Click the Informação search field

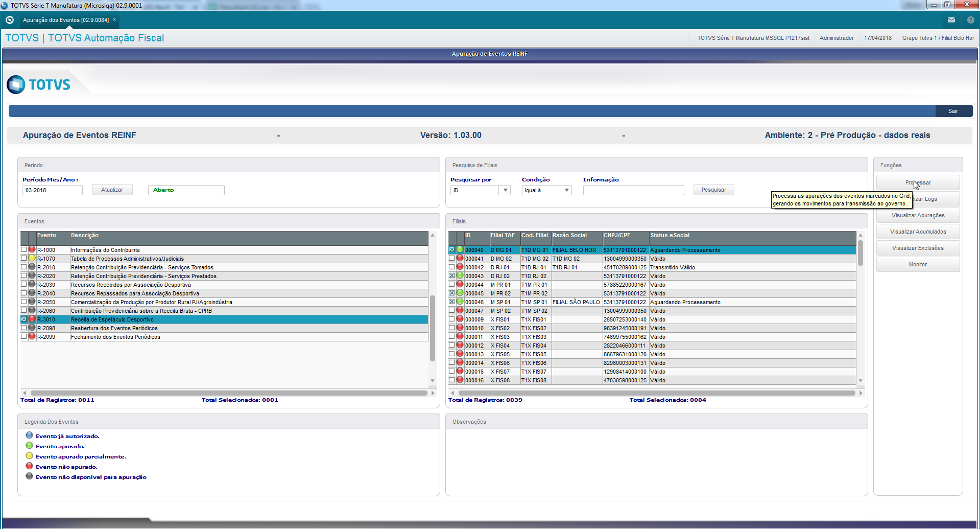(x=633, y=190)
